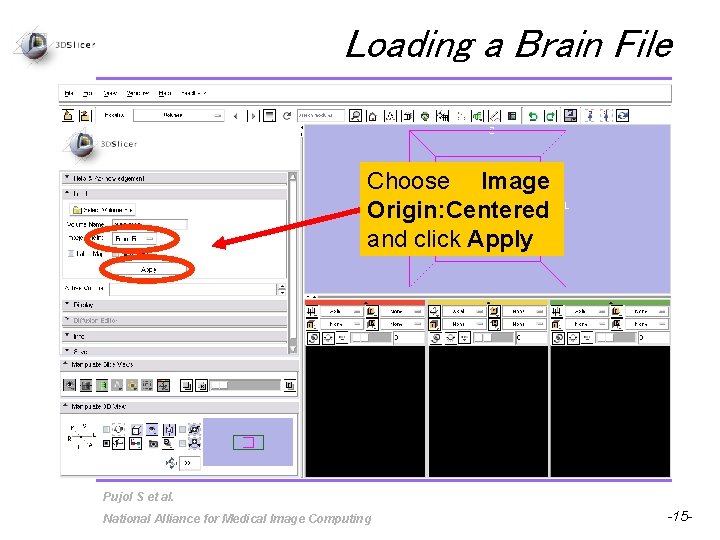
Task: Open orientation dropdown in yellow slice controller
Action: coord(462,311)
